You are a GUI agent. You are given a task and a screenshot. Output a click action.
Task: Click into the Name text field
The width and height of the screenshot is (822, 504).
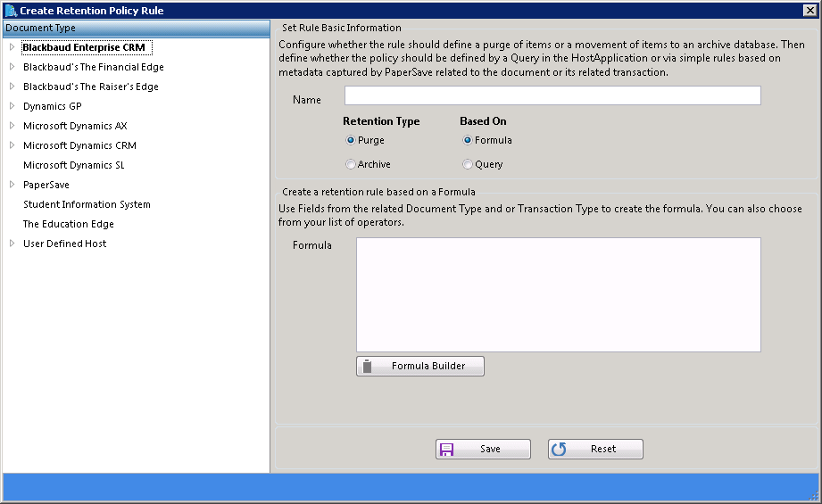point(552,95)
